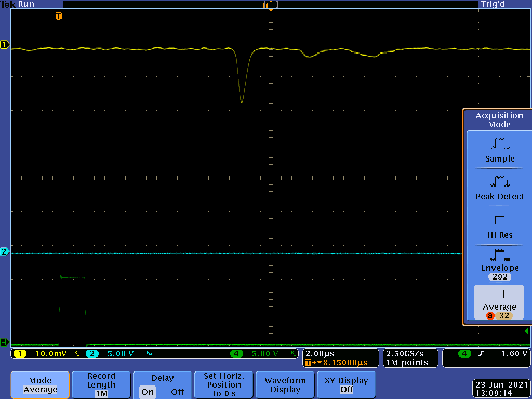This screenshot has height=399, width=532.
Task: Click the channel 4 green ground marker
Action: click(x=5, y=342)
